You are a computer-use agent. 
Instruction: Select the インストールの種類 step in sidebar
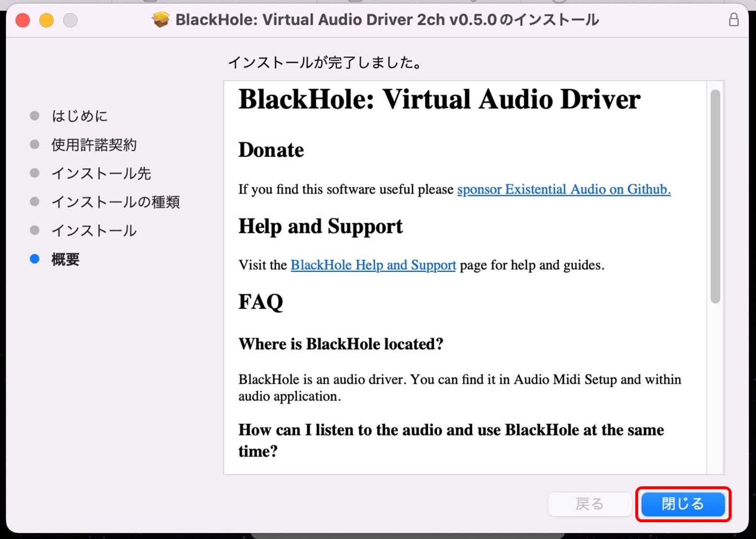tap(115, 202)
